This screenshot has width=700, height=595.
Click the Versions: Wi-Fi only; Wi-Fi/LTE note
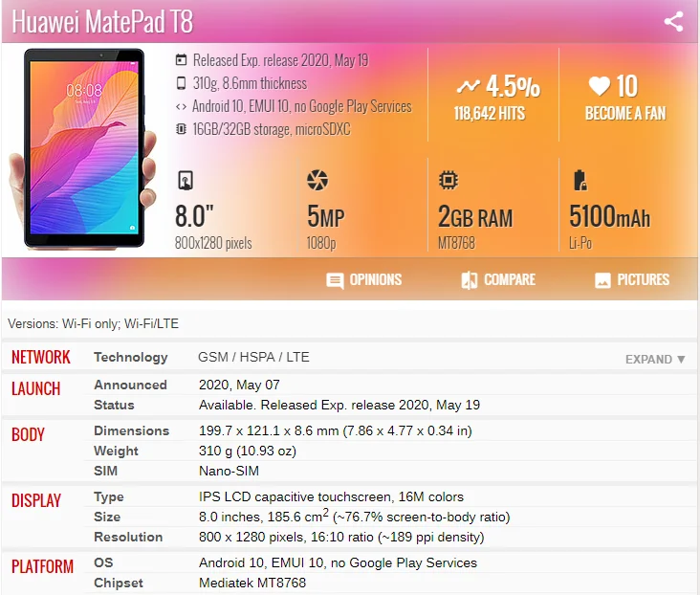pos(94,323)
